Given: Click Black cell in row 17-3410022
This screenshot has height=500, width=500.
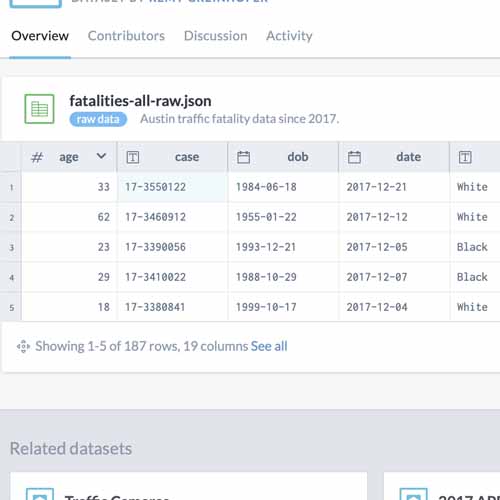Looking at the screenshot, I should point(475,277).
